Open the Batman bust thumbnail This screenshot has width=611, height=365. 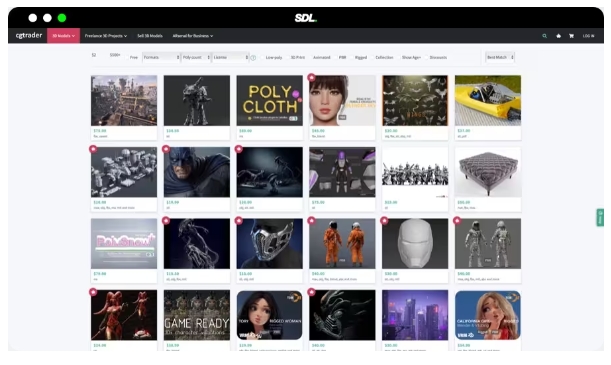click(x=197, y=172)
